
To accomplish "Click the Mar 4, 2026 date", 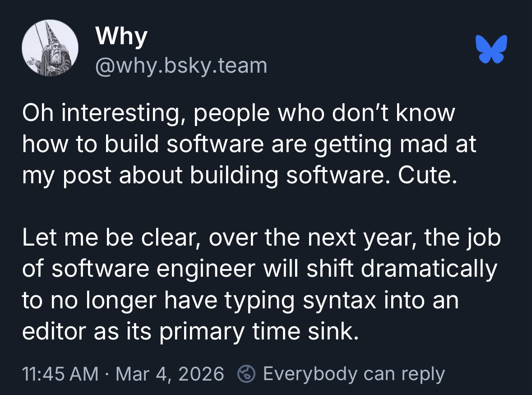I will (x=170, y=374).
